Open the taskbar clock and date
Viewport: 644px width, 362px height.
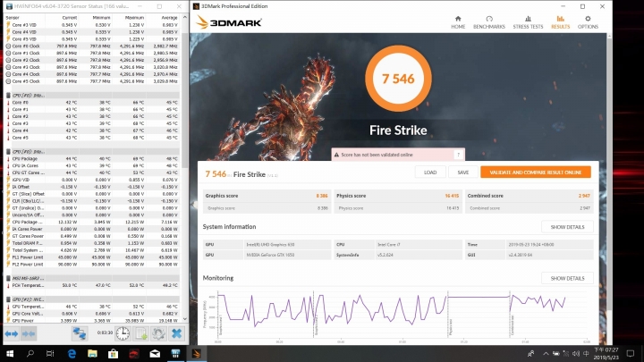(x=606, y=353)
